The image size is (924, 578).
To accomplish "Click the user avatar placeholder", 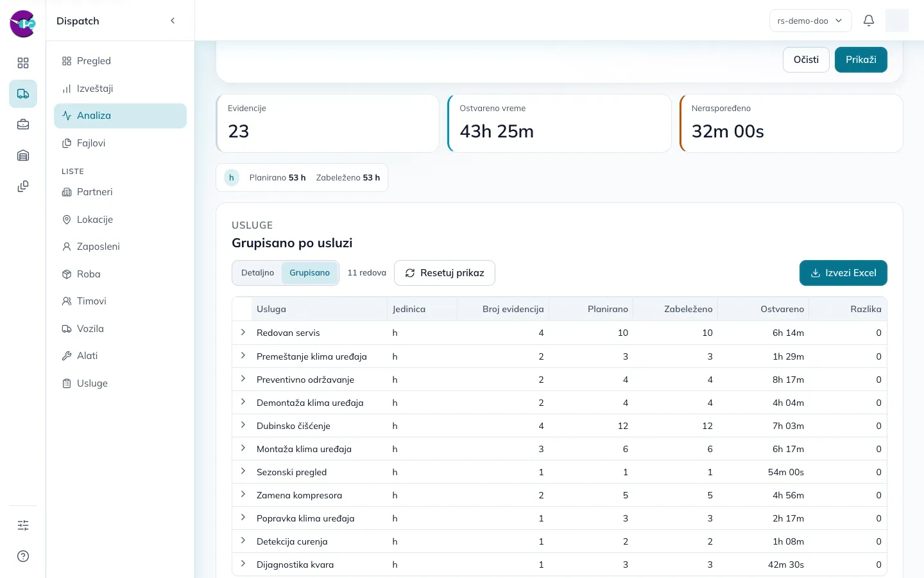I will click(897, 21).
